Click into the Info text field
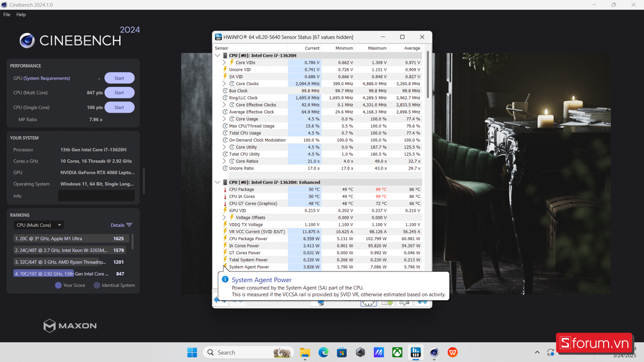 click(x=96, y=196)
